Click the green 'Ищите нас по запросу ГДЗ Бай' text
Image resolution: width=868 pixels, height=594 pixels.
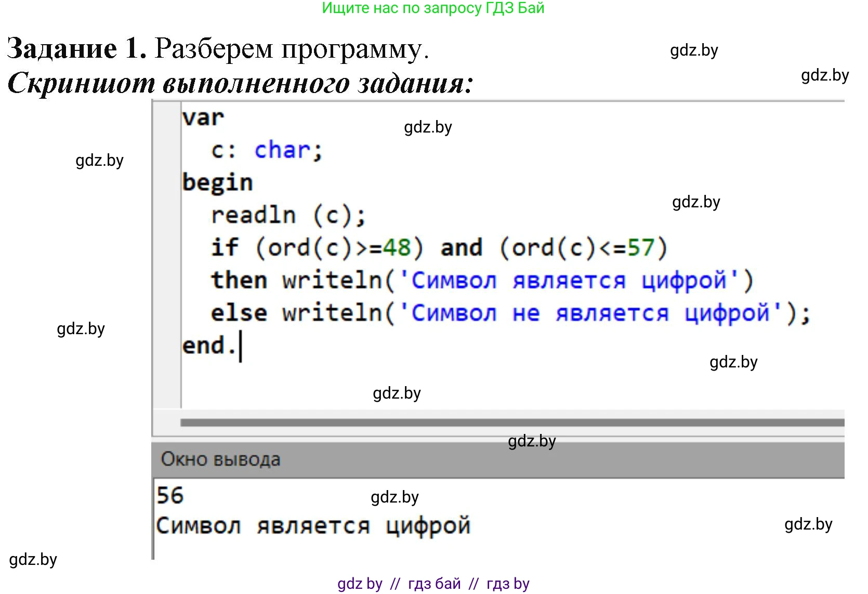coord(432,8)
